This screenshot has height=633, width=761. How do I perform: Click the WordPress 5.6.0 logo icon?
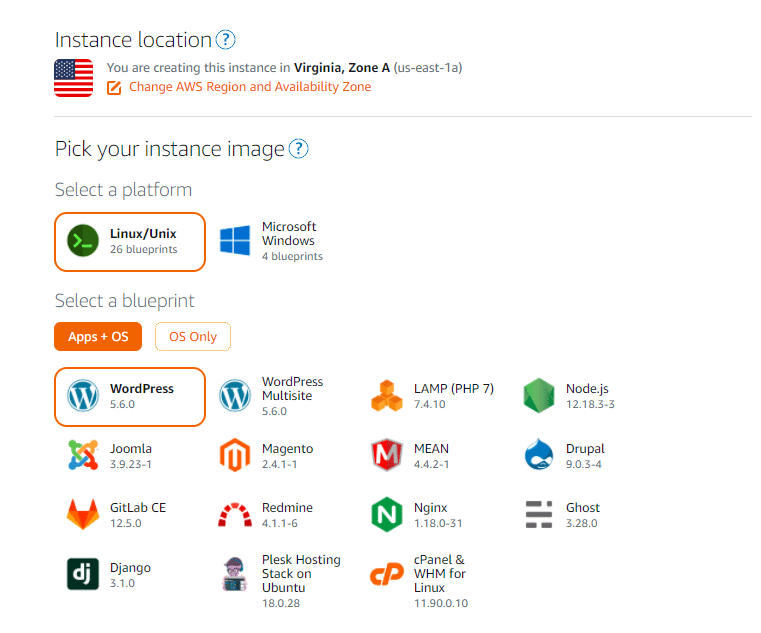coord(83,396)
